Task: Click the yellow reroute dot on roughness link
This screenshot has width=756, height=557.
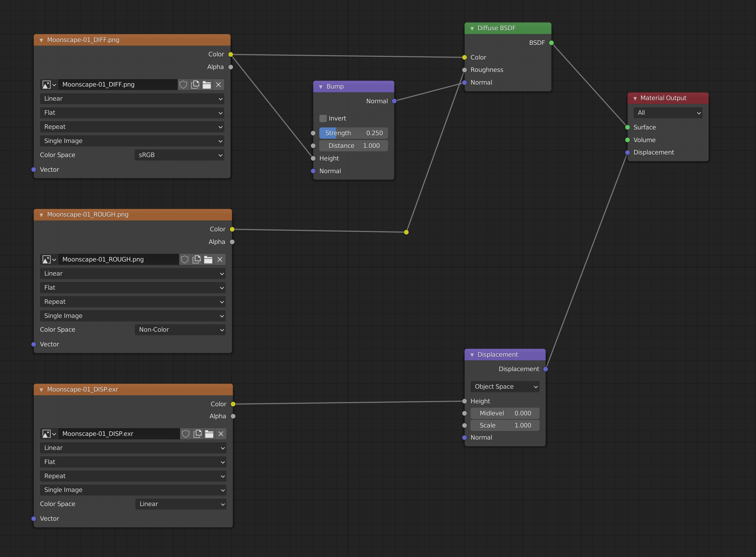Action: (406, 232)
